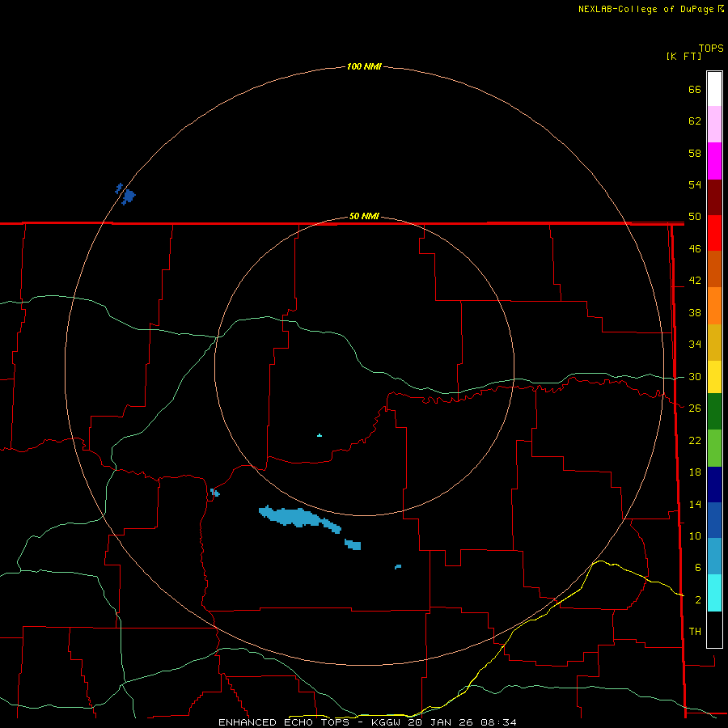Click the 2 value on the legend

coord(698,600)
